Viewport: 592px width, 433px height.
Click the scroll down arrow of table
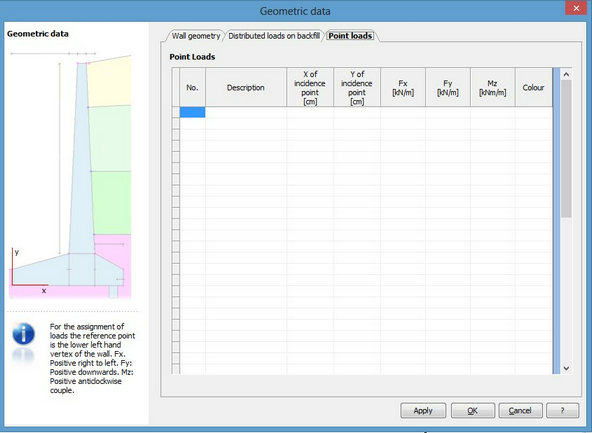click(x=566, y=368)
